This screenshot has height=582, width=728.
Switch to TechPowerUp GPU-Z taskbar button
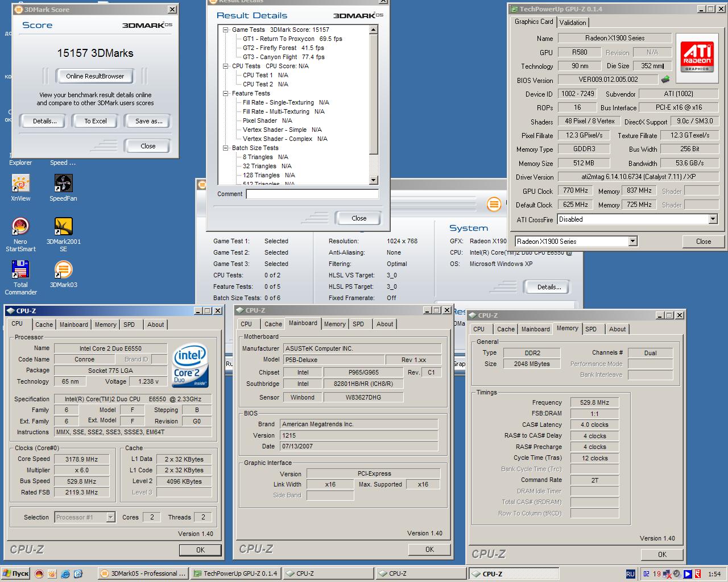click(235, 573)
